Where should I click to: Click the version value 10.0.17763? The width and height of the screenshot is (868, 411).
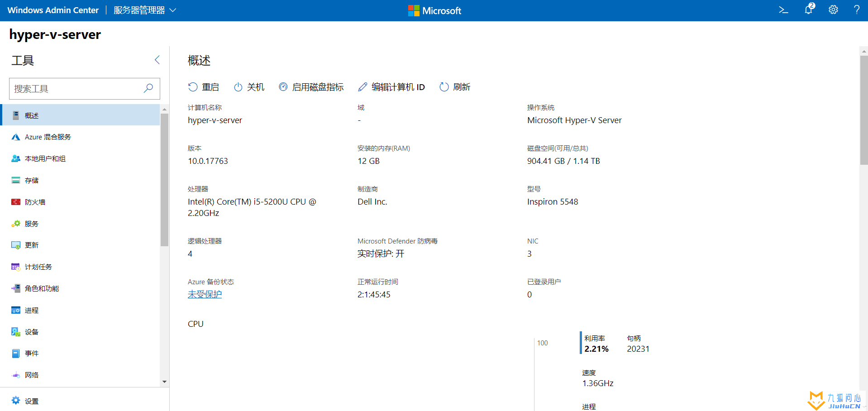[x=208, y=161]
